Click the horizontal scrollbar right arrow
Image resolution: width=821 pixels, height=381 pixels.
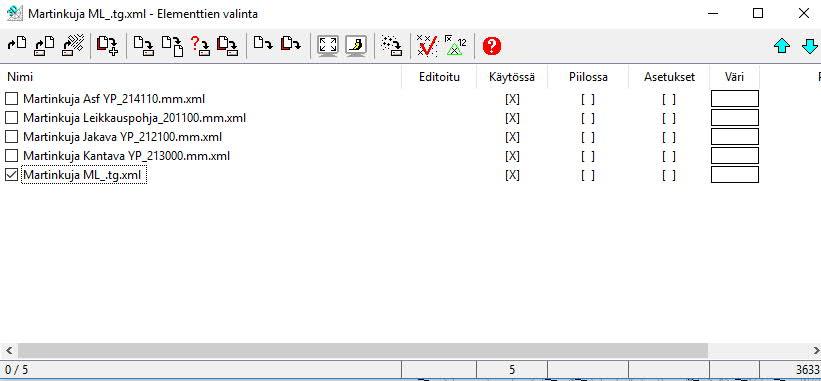tap(815, 350)
